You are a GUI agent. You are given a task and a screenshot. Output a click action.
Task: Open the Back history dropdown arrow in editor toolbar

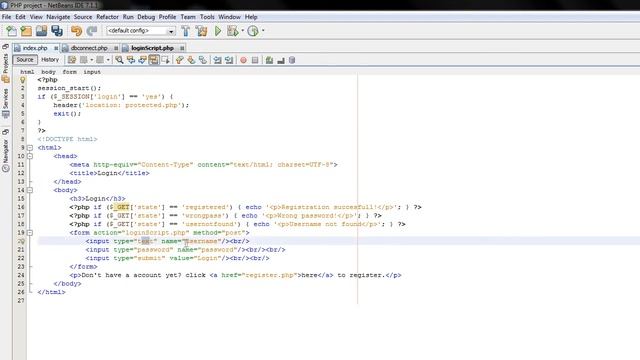[91, 60]
